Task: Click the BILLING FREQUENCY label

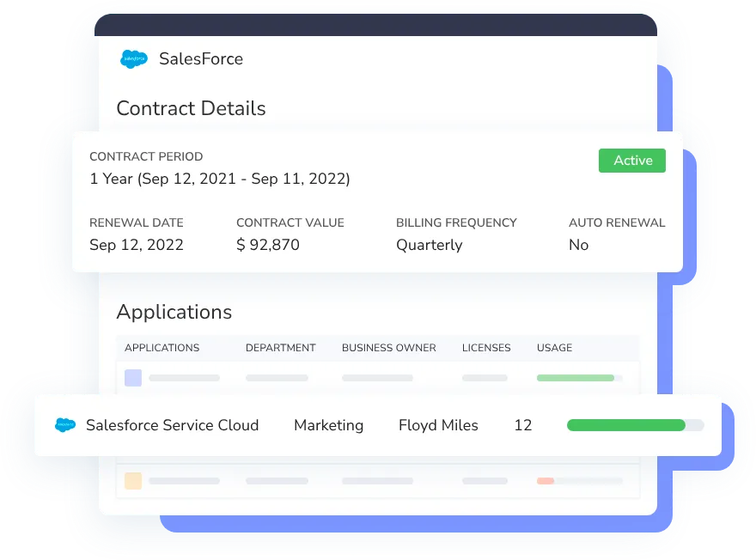Action: [x=456, y=222]
